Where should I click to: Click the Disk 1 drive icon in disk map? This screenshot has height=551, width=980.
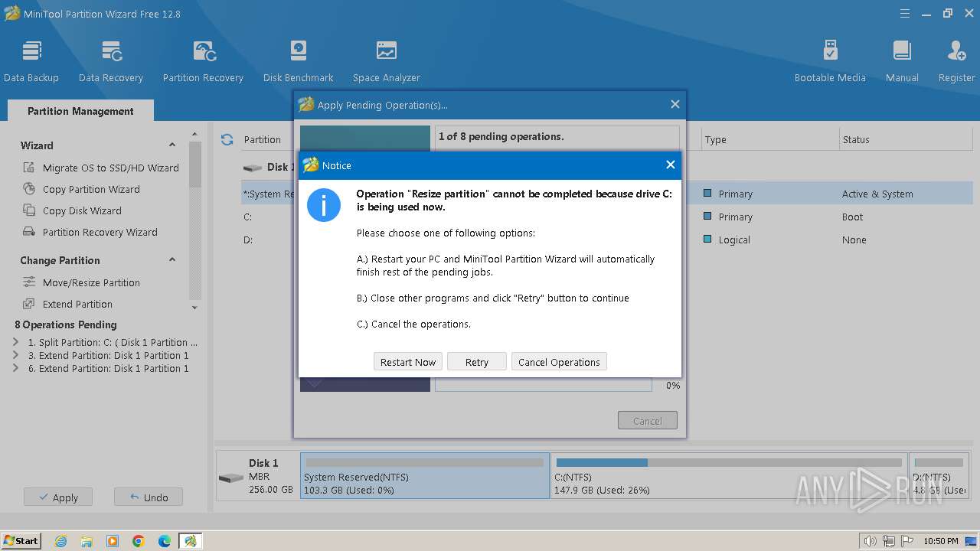231,478
